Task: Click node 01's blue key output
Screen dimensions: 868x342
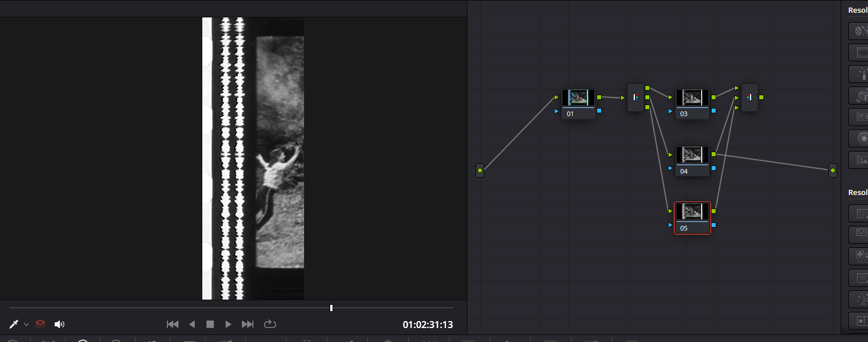Action: coord(599,110)
